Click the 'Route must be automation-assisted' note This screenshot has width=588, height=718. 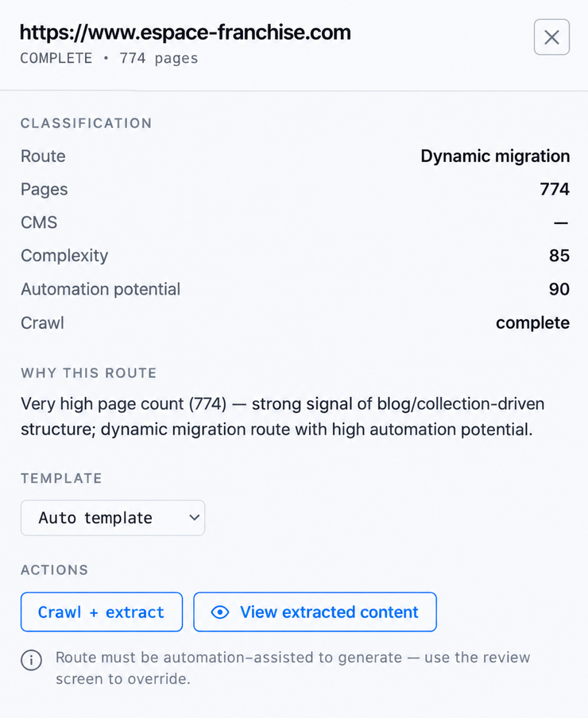pyautogui.click(x=293, y=668)
